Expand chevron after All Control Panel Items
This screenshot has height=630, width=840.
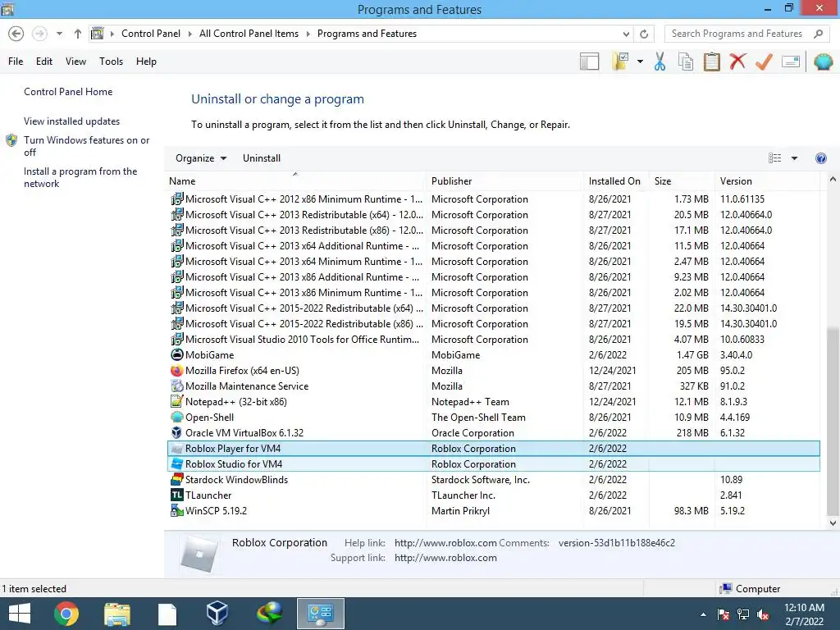[x=308, y=34]
